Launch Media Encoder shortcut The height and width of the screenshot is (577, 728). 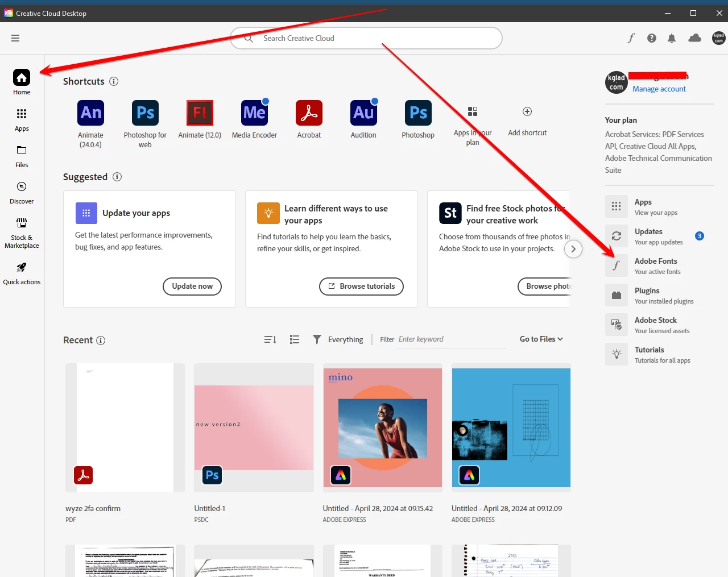(x=254, y=113)
